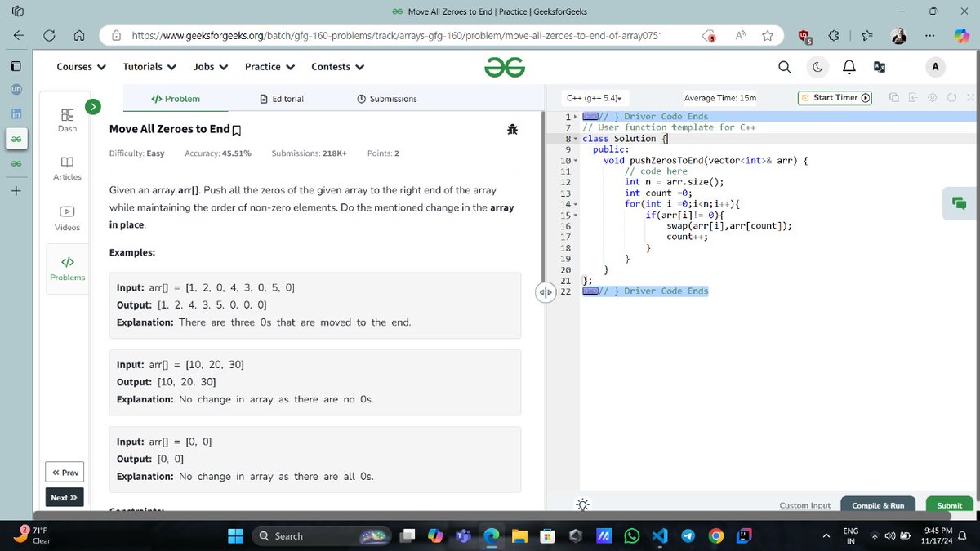Click the lightbulb hint icon below the editor
The height and width of the screenshot is (551, 980).
(583, 505)
